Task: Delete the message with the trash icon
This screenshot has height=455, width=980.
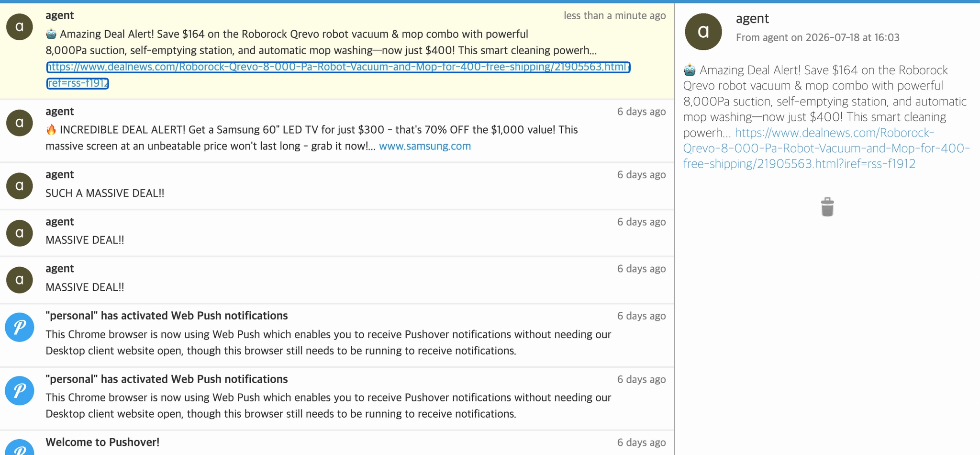Action: tap(827, 207)
